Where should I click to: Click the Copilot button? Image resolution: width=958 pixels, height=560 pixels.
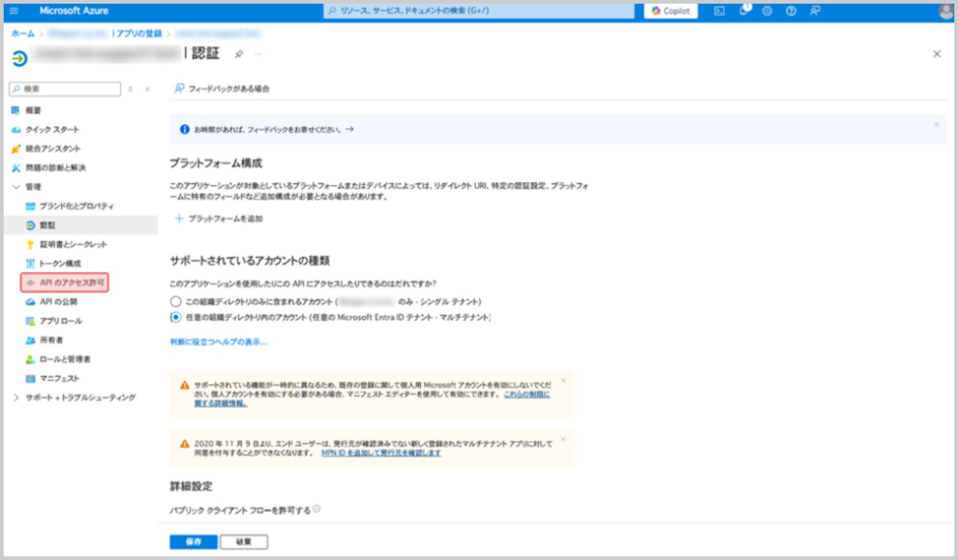[671, 11]
